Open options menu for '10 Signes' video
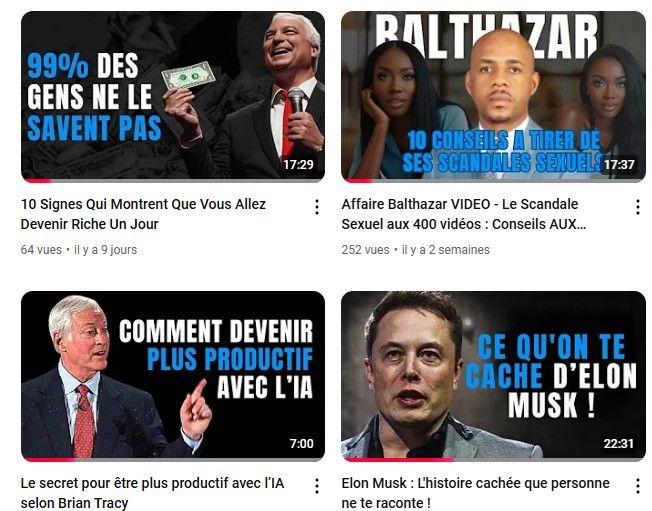The image size is (652, 511). 317,207
